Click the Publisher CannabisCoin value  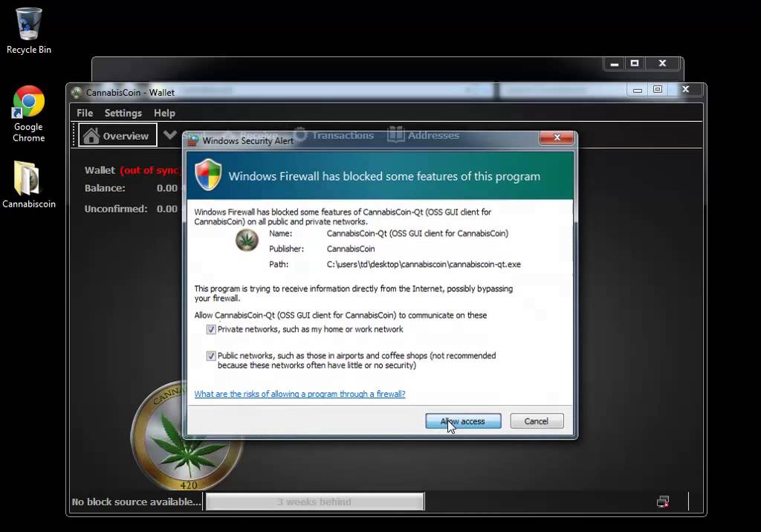(351, 249)
